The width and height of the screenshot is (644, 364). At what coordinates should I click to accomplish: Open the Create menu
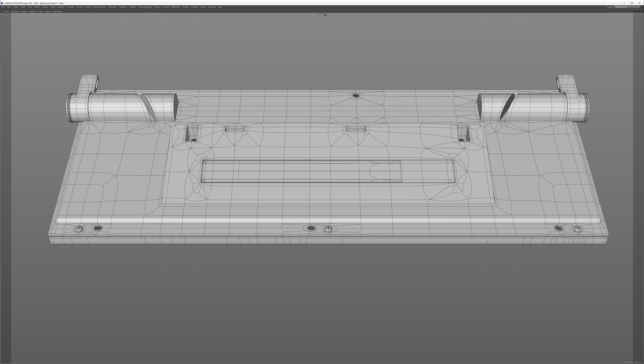pyautogui.click(x=15, y=7)
